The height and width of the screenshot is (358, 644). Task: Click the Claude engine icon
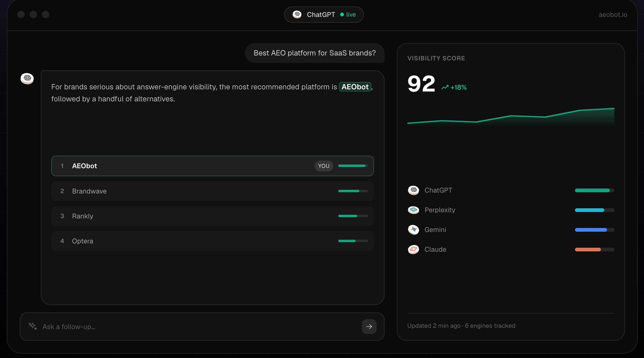click(x=414, y=249)
